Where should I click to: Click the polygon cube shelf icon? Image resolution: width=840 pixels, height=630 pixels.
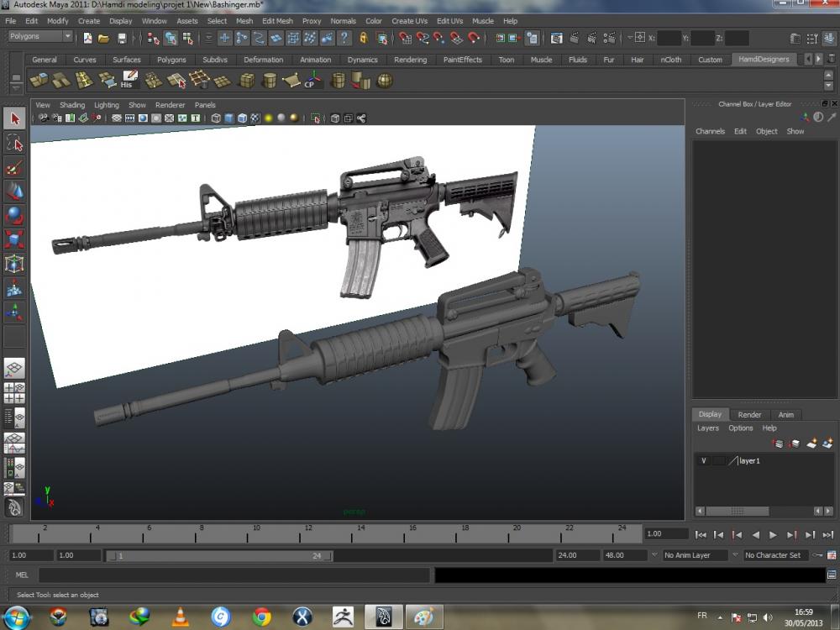click(x=247, y=81)
